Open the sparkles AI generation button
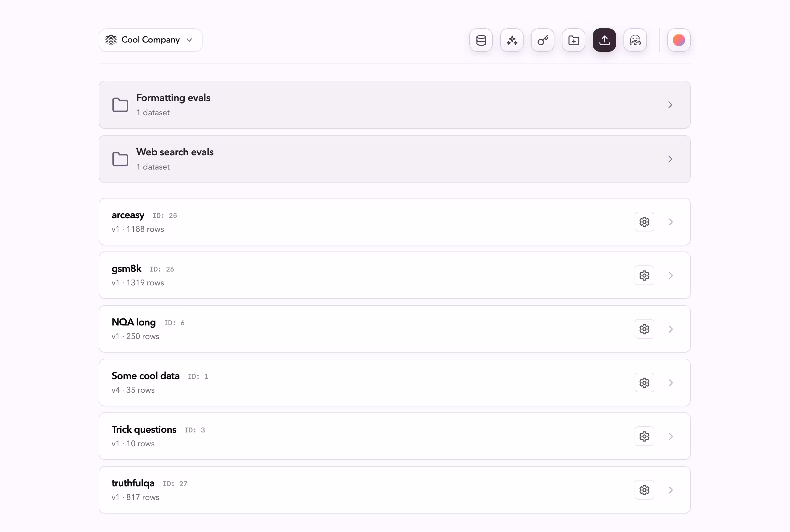This screenshot has height=532, width=790. (x=512, y=40)
